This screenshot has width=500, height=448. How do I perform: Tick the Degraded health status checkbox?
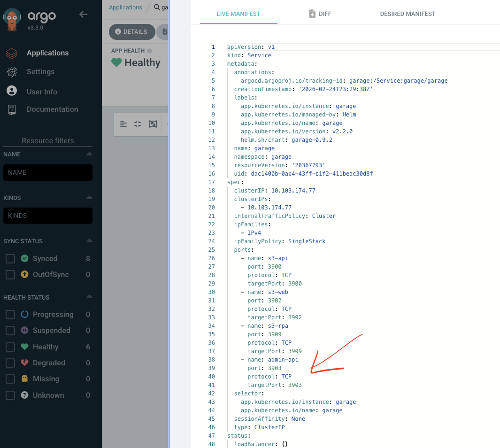(10, 363)
